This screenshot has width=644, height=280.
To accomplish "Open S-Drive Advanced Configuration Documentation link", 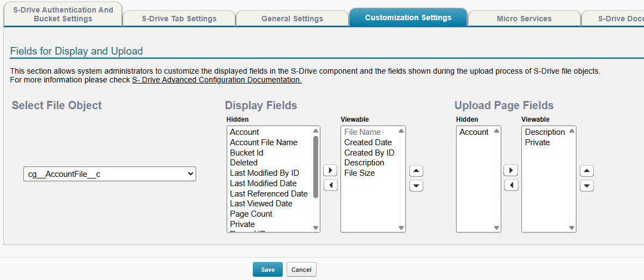I will tap(217, 80).
